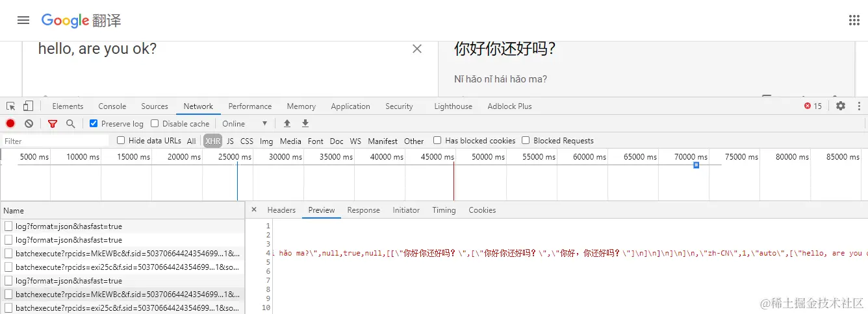Click the blue timeline overview handle marker

696,165
